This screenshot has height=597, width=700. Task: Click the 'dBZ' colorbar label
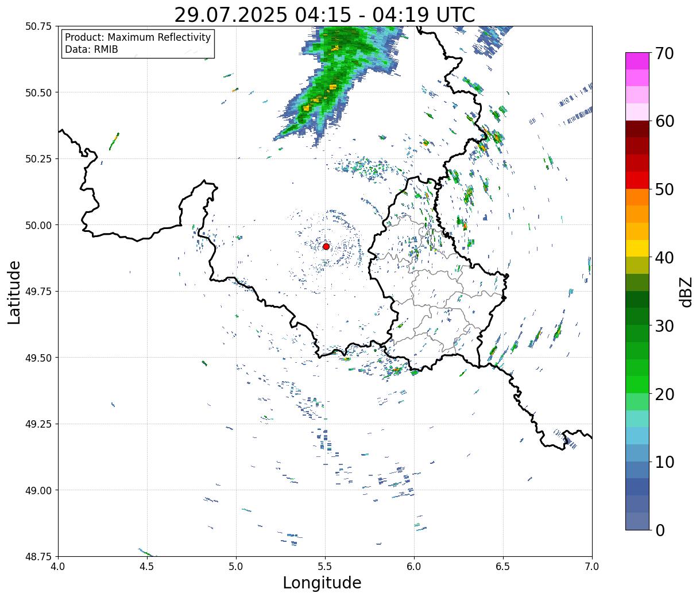(x=686, y=292)
